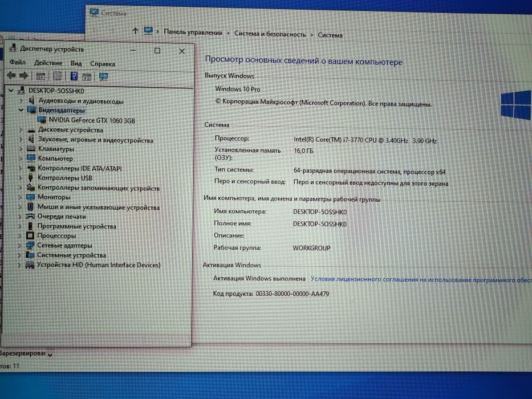Image resolution: width=532 pixels, height=399 pixels.
Task: Expand the Звуковые, игровые и видеоустройства category
Action: [21, 139]
